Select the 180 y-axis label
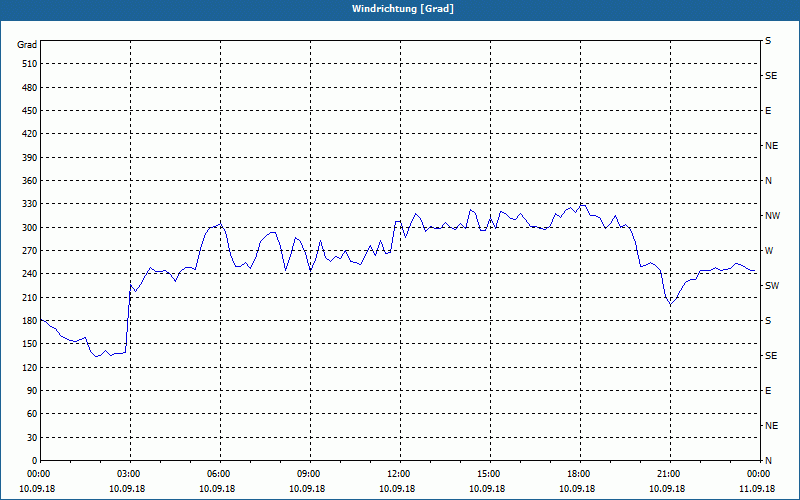This screenshot has height=500, width=800. [x=30, y=321]
